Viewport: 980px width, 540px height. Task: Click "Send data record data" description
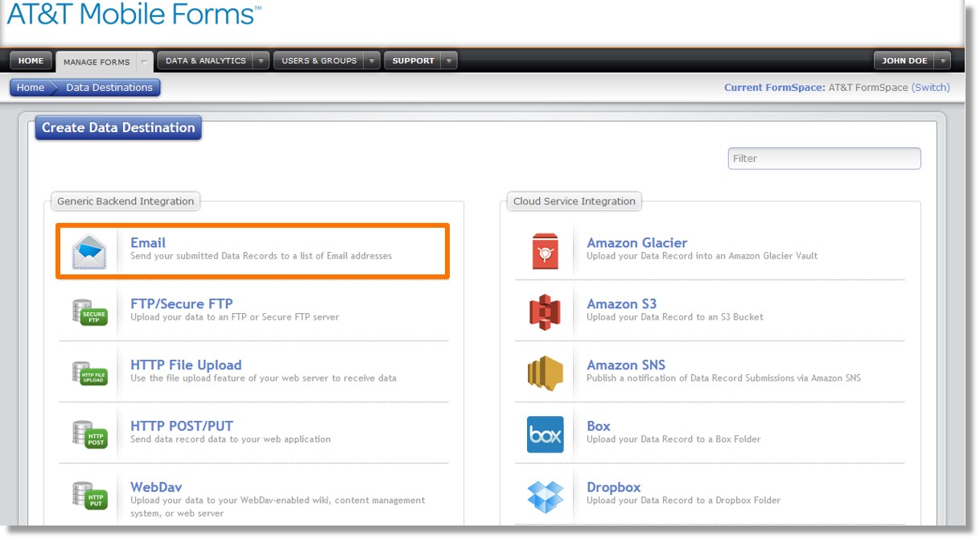coord(230,439)
